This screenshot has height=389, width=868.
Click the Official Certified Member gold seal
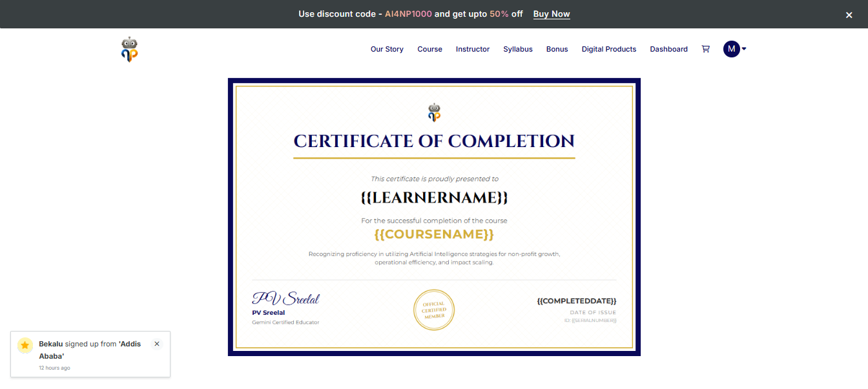(x=434, y=310)
